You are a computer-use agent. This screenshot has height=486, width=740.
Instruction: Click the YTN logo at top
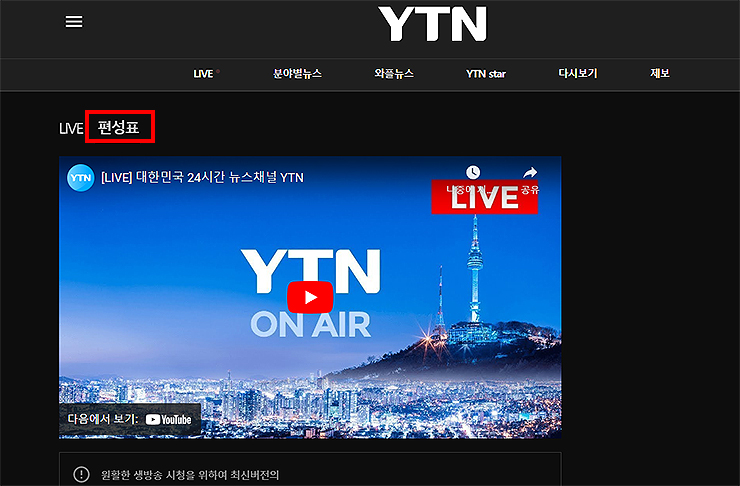[x=432, y=24]
